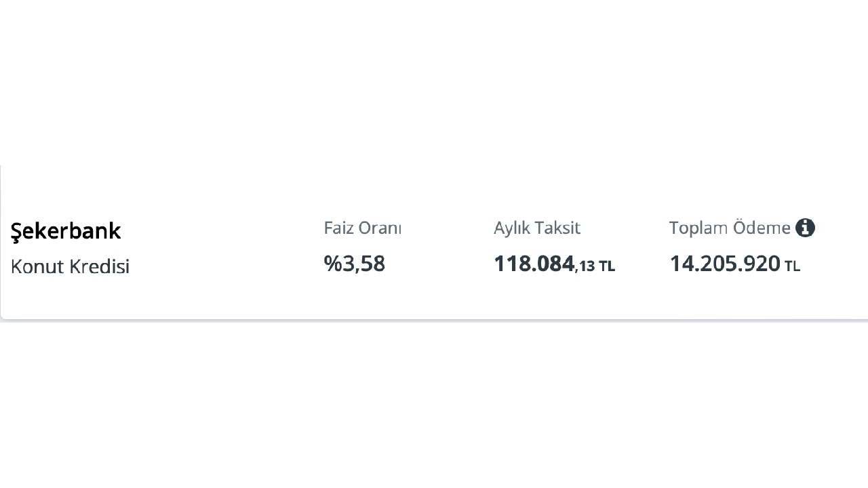This screenshot has width=868, height=488.
Task: Select the Konut Kredisi product label
Action: pyautogui.click(x=70, y=266)
